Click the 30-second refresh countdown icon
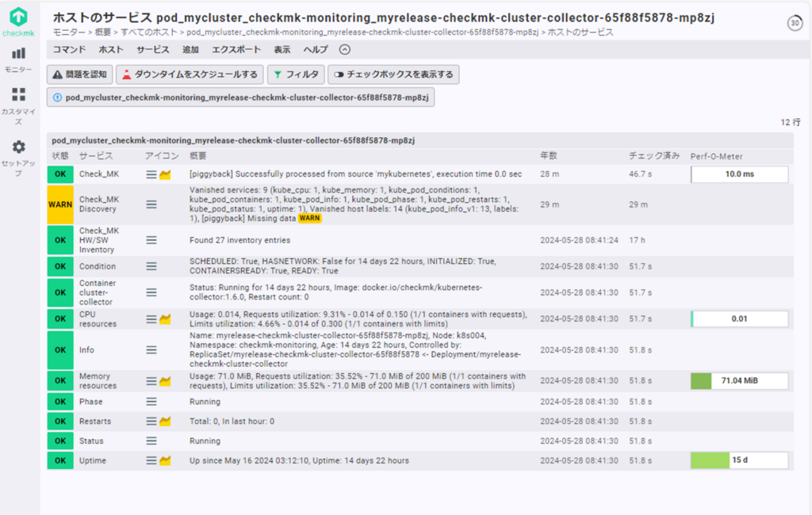812x515 pixels. (795, 23)
